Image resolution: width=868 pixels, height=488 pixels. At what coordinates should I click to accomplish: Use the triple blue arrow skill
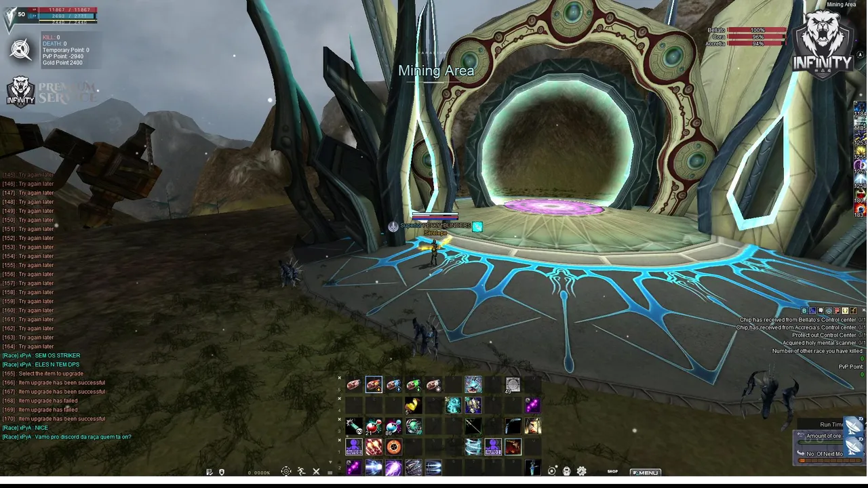tap(433, 467)
